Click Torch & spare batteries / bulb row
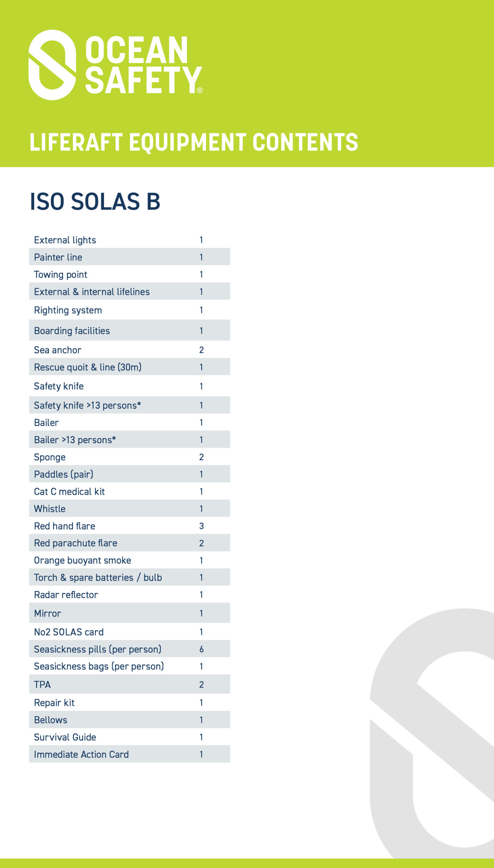 coord(129,577)
